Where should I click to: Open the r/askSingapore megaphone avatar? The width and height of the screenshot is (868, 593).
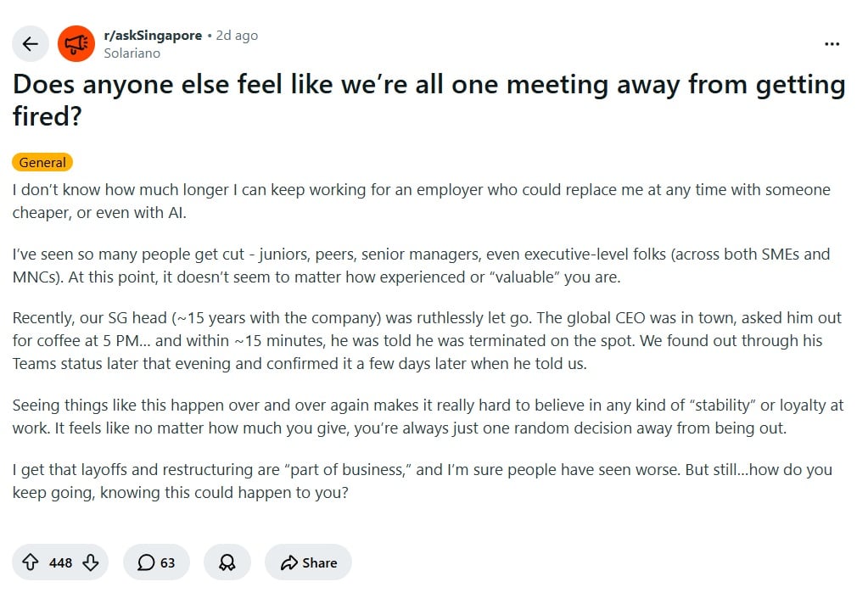coord(76,44)
